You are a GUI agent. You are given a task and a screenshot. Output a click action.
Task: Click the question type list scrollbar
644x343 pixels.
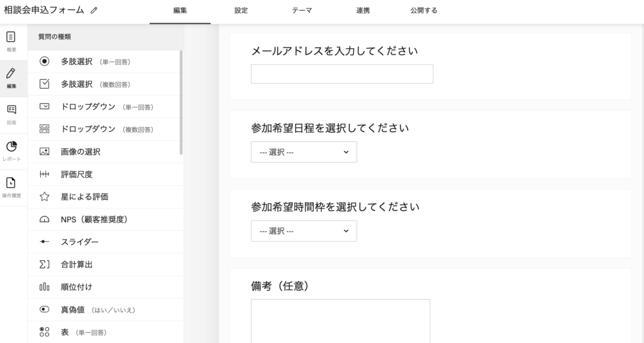coord(181,102)
